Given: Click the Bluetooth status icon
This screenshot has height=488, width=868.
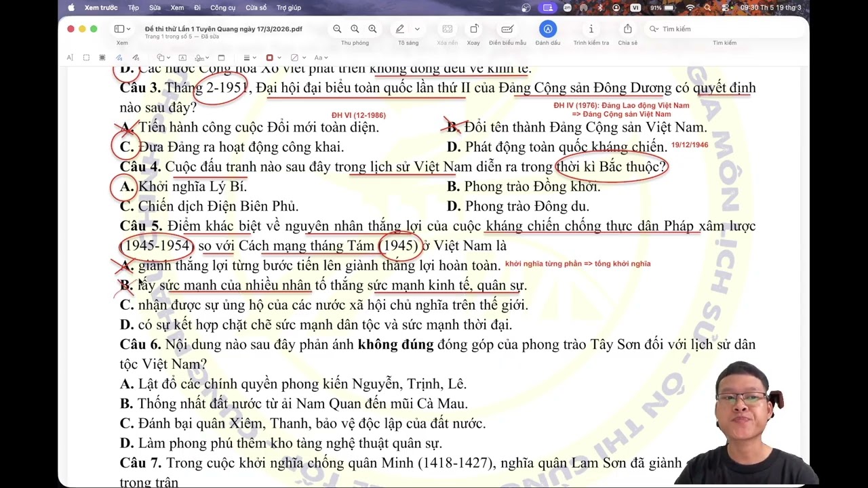Looking at the screenshot, I should [600, 7].
